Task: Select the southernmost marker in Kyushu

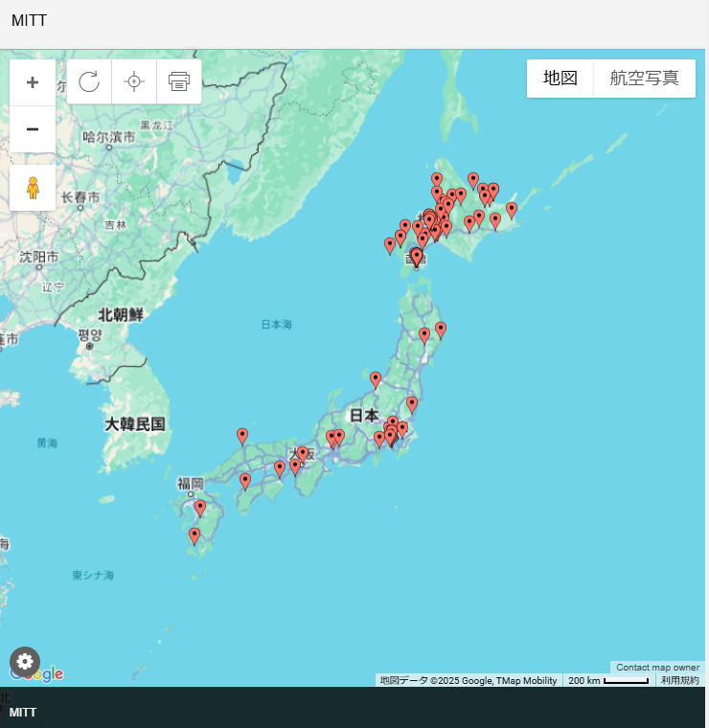Action: point(194,536)
